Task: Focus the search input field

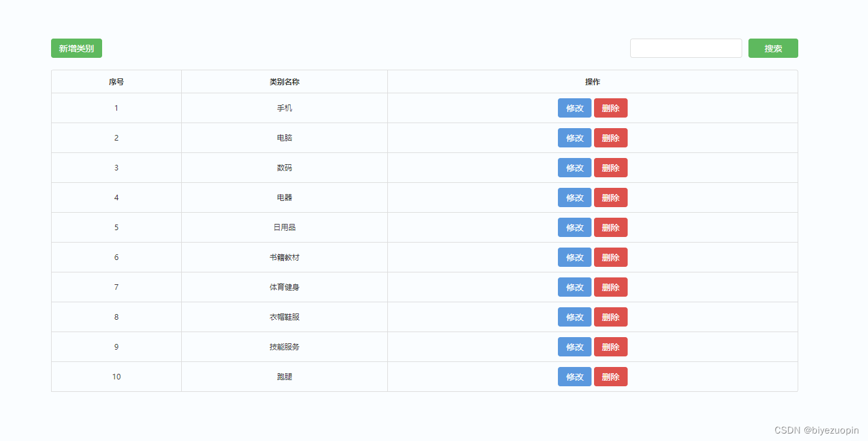Action: click(x=686, y=48)
